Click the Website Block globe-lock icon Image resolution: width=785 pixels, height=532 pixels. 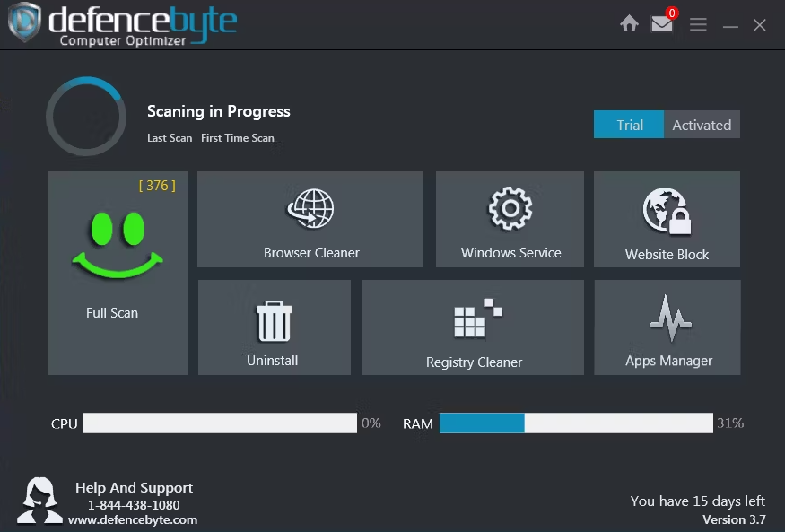click(667, 211)
